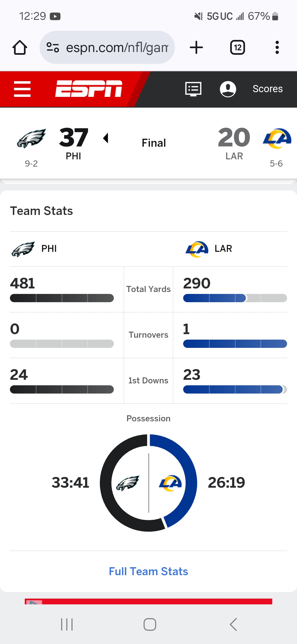297x644 pixels.
Task: Open Android recent apps button
Action: 67,624
